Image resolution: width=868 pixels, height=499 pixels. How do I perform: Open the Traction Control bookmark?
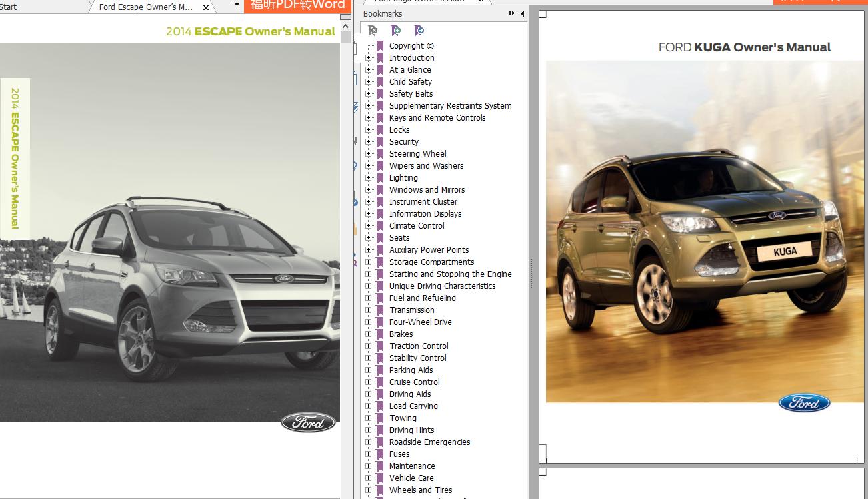click(x=419, y=346)
